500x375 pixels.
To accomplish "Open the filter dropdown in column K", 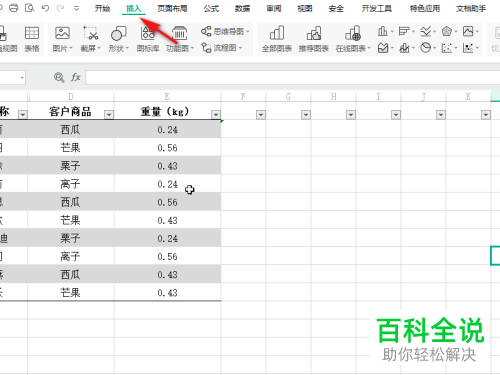I will point(486,115).
